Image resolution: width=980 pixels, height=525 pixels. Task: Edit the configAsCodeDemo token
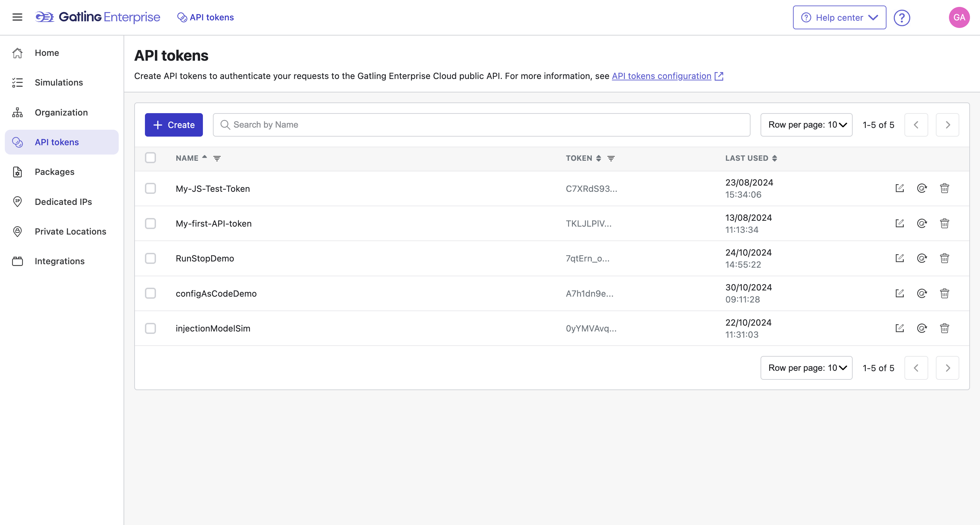[899, 294]
